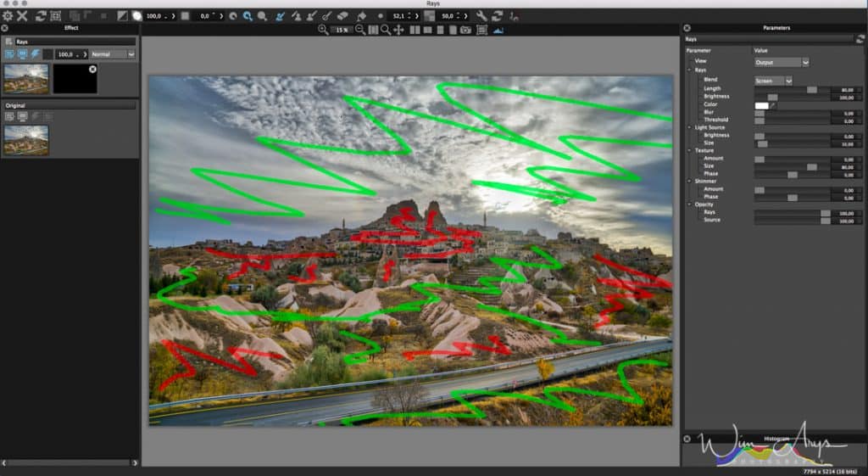This screenshot has height=476, width=868.
Task: Click the wrench tool icon in top toolbar
Action: [x=481, y=16]
